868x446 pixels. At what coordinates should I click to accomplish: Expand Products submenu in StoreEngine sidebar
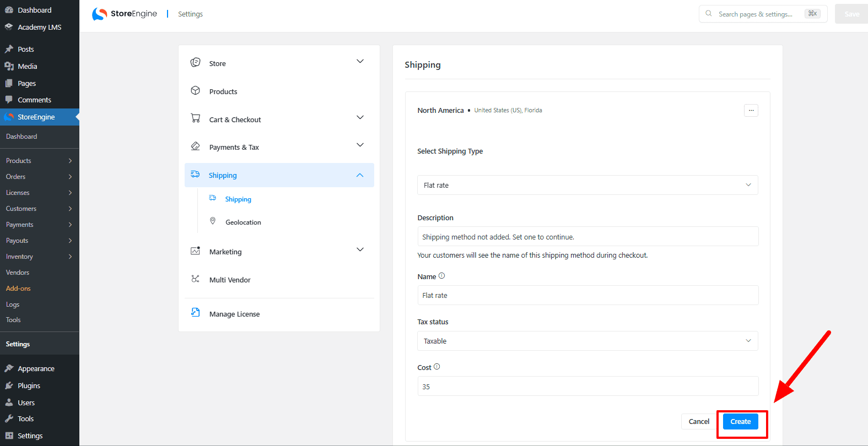click(x=70, y=161)
